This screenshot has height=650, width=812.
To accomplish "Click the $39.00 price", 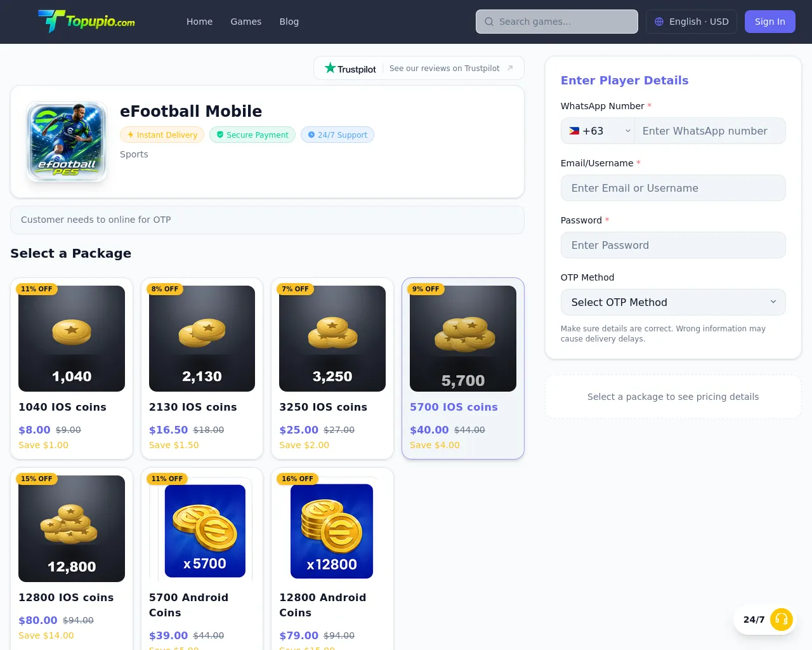I will point(168,635).
